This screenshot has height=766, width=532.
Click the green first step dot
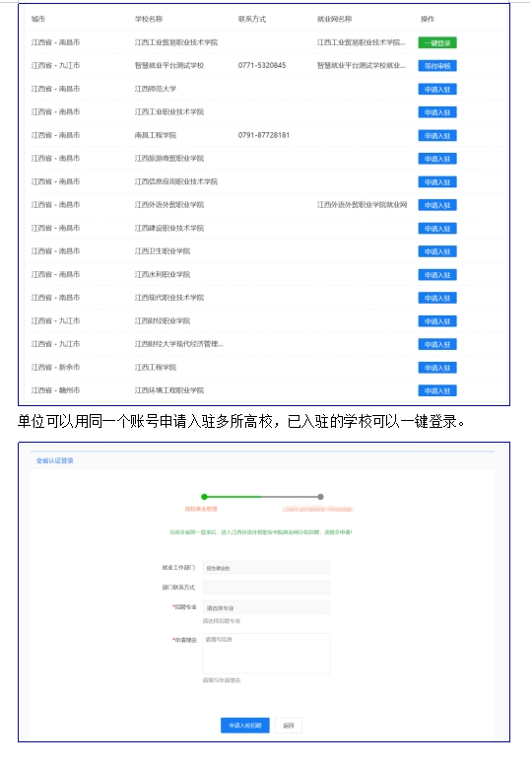204,497
